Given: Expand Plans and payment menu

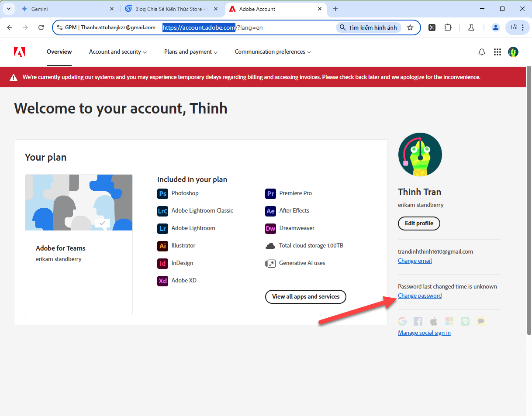Looking at the screenshot, I should (x=191, y=52).
